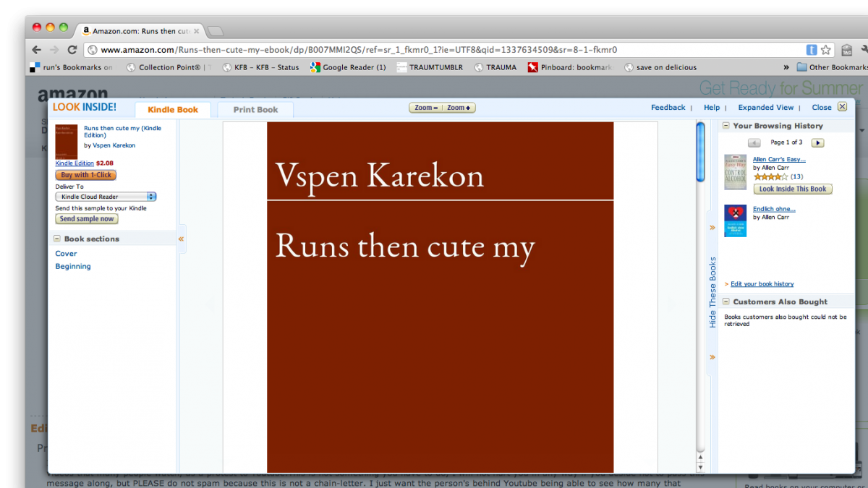Collapse left panel with orange chevrons
Image resolution: width=868 pixels, height=488 pixels.
pyautogui.click(x=181, y=239)
